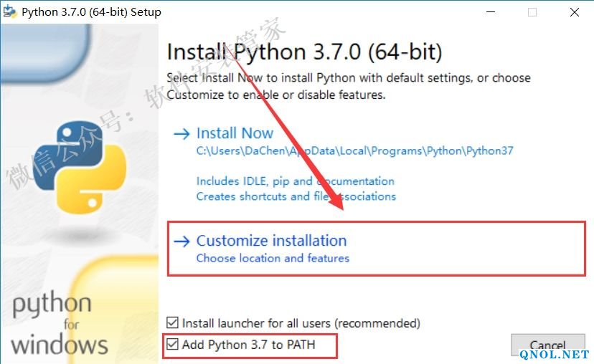Click the QNOL.NET watermark in the corner
Viewport: 594px width, 364px height.
click(555, 354)
